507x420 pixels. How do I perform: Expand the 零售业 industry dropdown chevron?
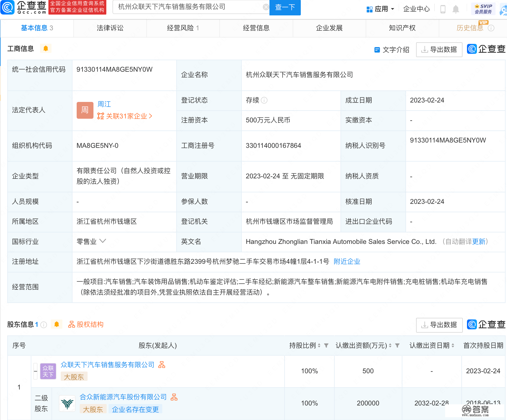click(x=103, y=241)
